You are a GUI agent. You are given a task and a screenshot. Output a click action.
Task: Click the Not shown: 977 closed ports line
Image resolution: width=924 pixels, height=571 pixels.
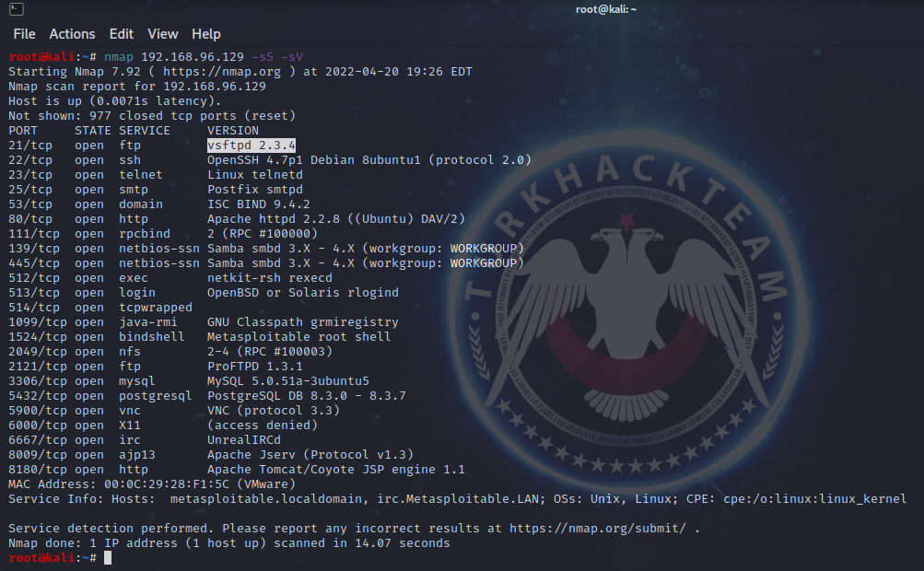tap(152, 116)
